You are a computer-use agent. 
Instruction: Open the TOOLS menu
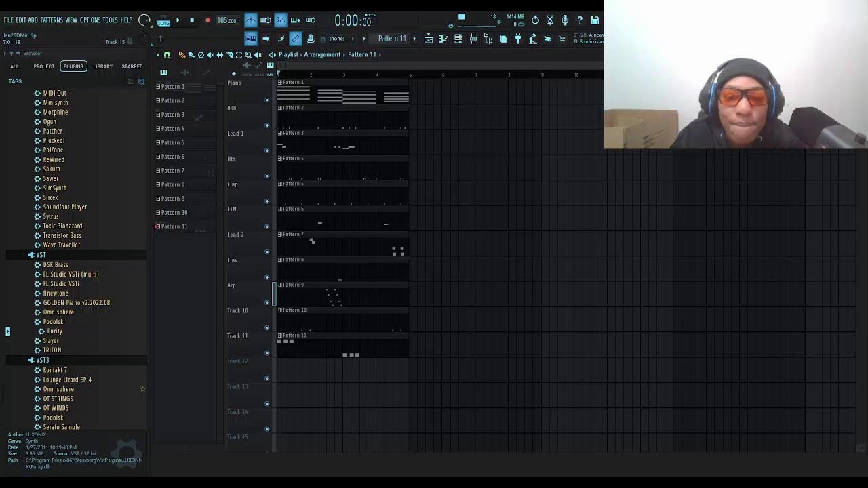[111, 20]
